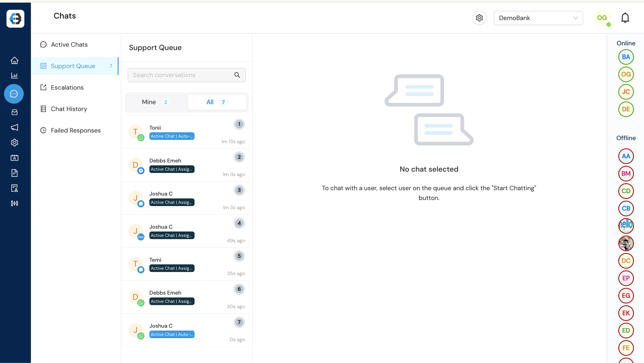
Task: Click offline agent FE avatar
Action: pyautogui.click(x=626, y=348)
